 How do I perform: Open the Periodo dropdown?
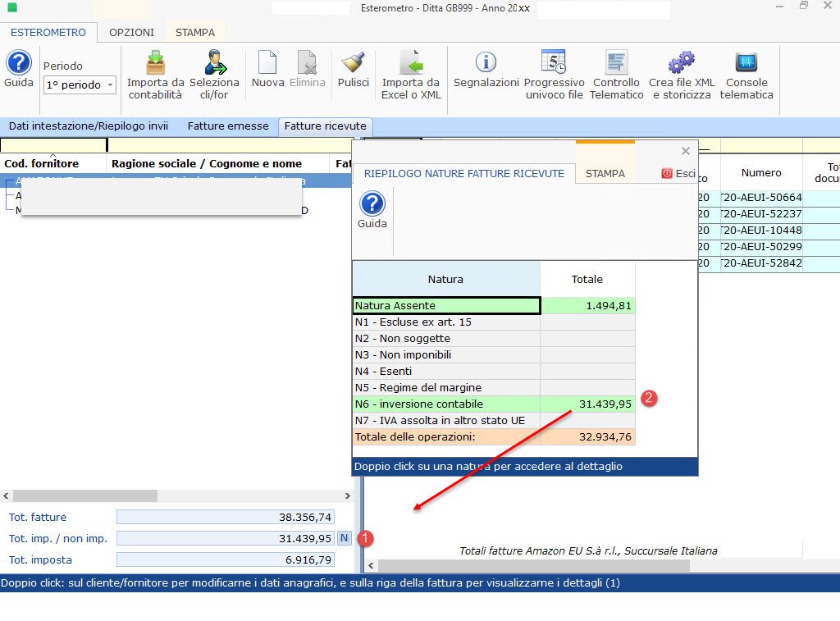click(80, 84)
